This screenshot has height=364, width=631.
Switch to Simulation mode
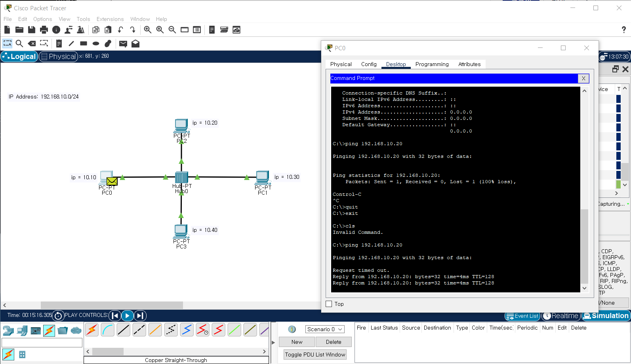[606, 316]
